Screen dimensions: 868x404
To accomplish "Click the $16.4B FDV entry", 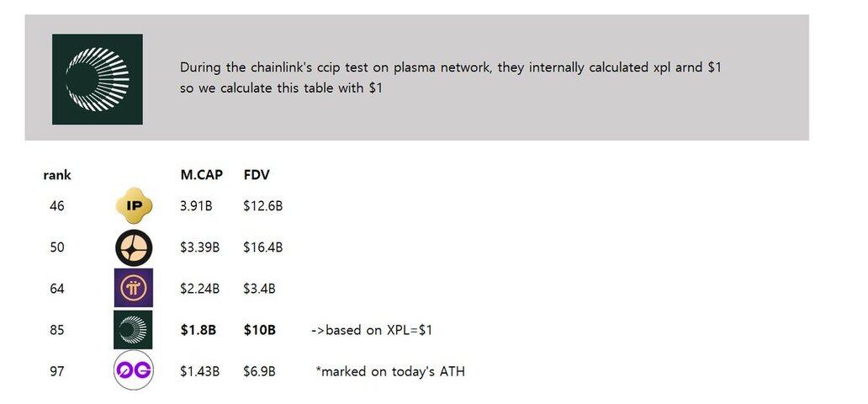I will point(263,247).
